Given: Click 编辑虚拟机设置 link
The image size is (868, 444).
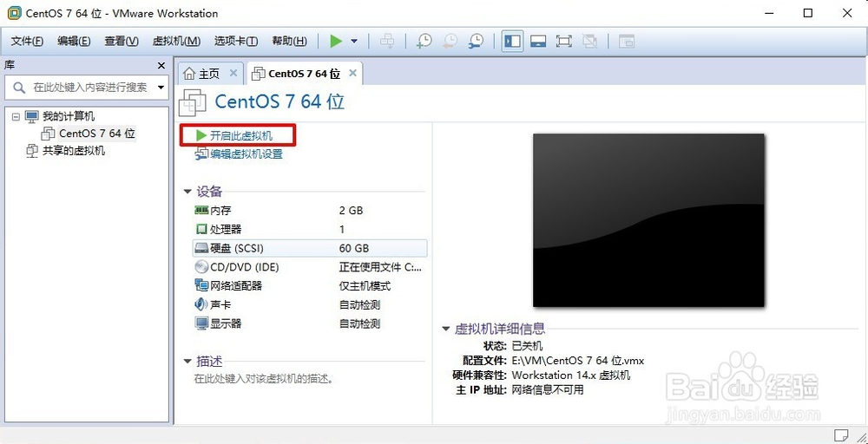Looking at the screenshot, I should 246,154.
